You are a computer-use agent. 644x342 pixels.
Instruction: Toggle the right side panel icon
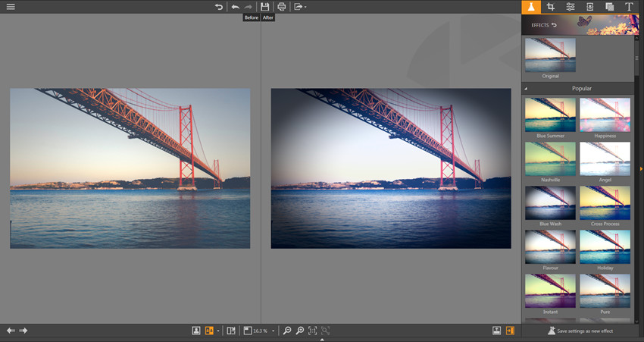coord(510,331)
